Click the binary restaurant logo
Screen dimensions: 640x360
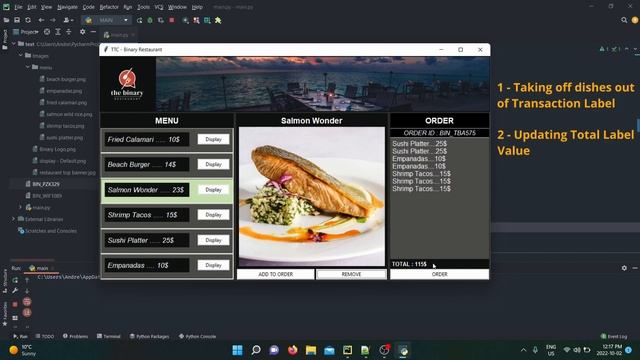point(127,84)
